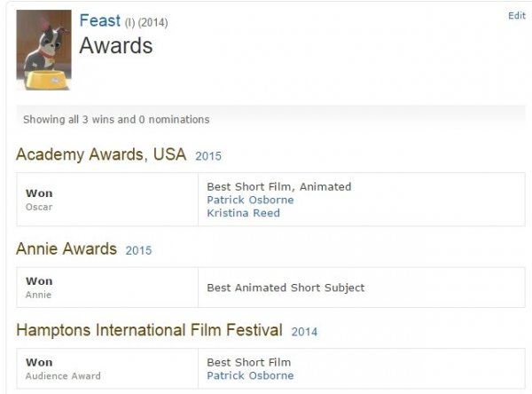
Task: Click the Academy Awards, USA heading
Action: 101,155
